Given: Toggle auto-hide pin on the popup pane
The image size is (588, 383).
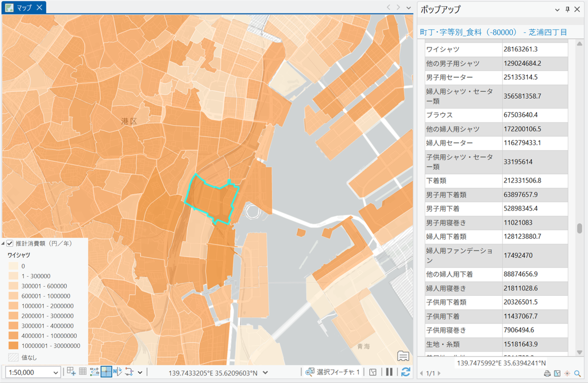Looking at the screenshot, I should (x=568, y=9).
